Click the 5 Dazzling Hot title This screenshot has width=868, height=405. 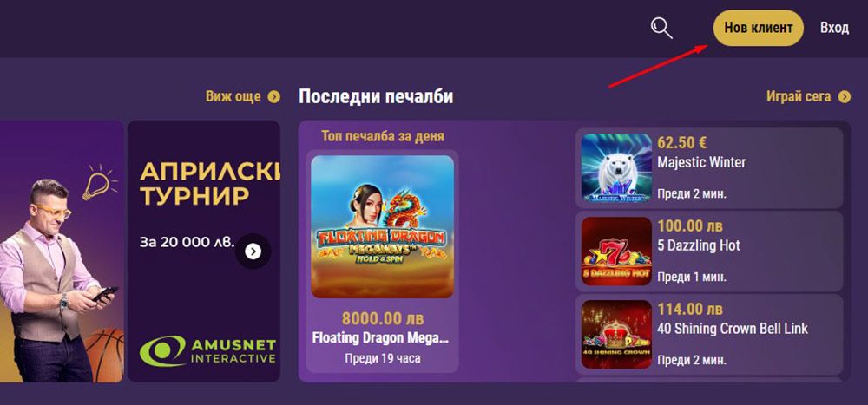(699, 245)
